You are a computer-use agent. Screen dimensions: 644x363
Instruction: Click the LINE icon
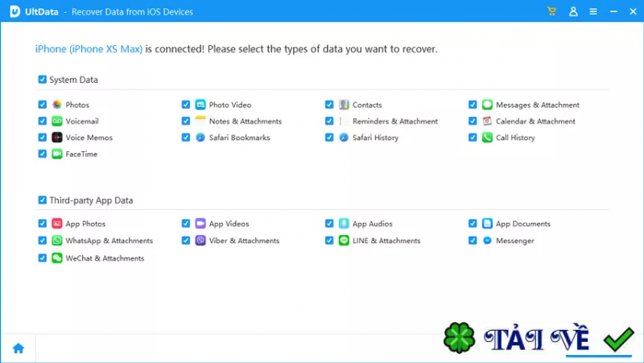click(x=344, y=241)
